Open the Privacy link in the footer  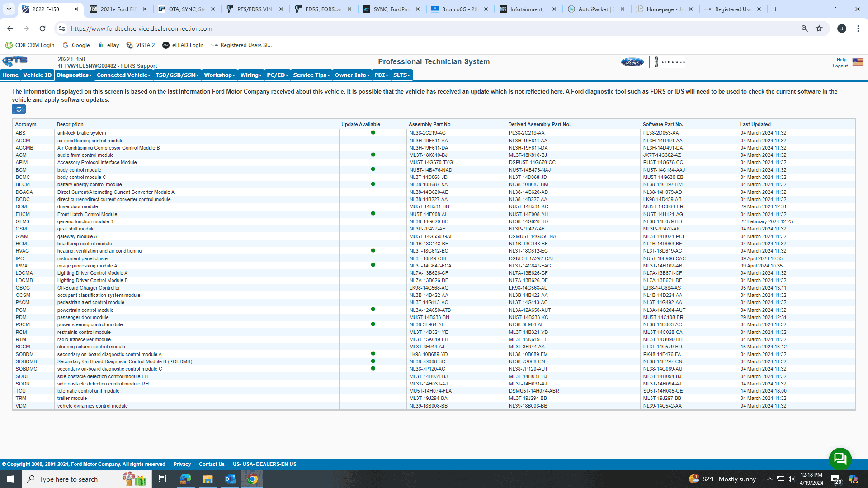point(182,464)
